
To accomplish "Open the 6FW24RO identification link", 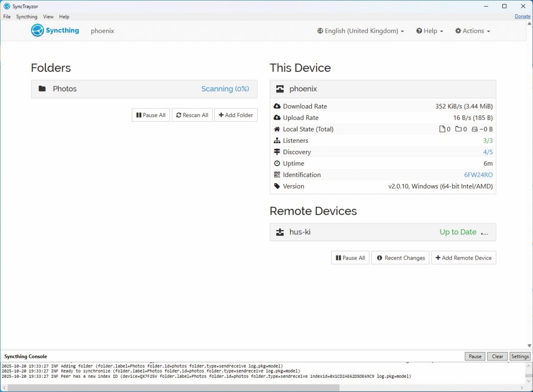I will 478,175.
